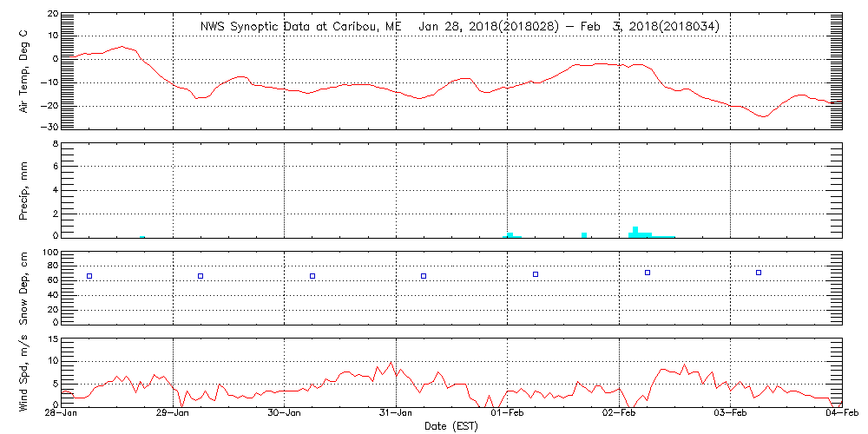Select the snow depth square on 29-Jan
Screen dimensions: 868x434
(x=201, y=276)
